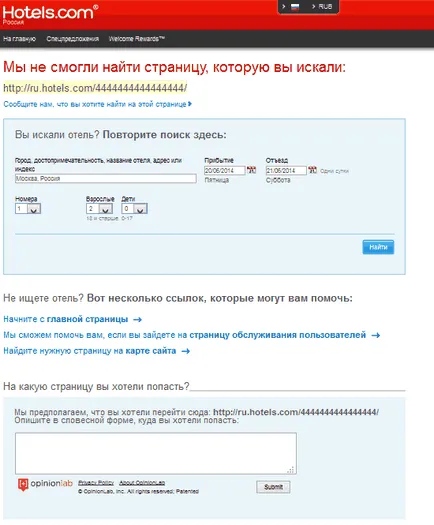Open calendar icon next to check-in date
This screenshot has width=434, height=525.
(x=251, y=170)
